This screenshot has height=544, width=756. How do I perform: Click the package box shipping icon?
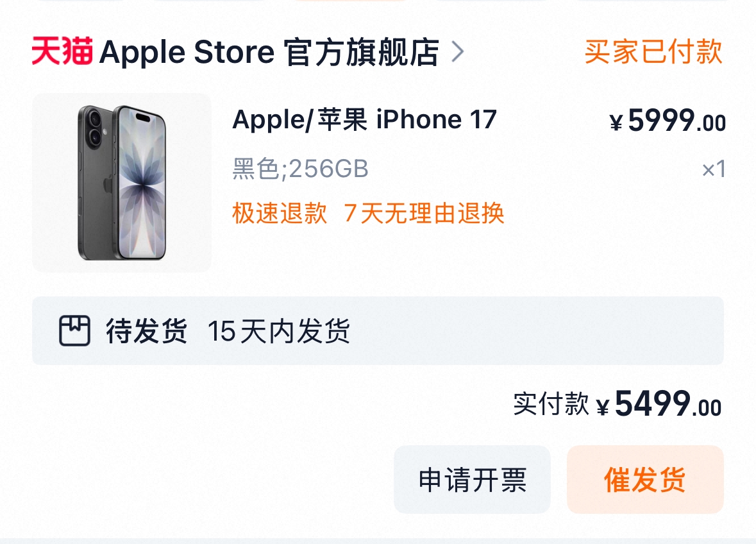coord(75,331)
